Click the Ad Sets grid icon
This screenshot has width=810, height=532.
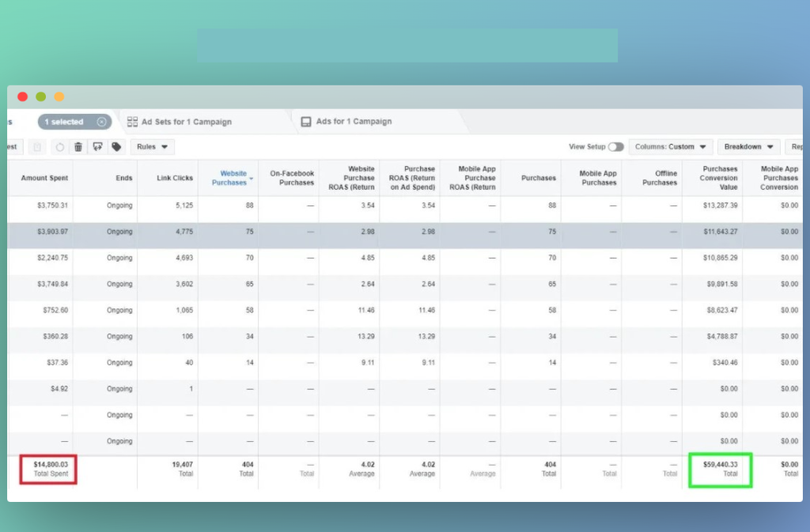pyautogui.click(x=133, y=122)
